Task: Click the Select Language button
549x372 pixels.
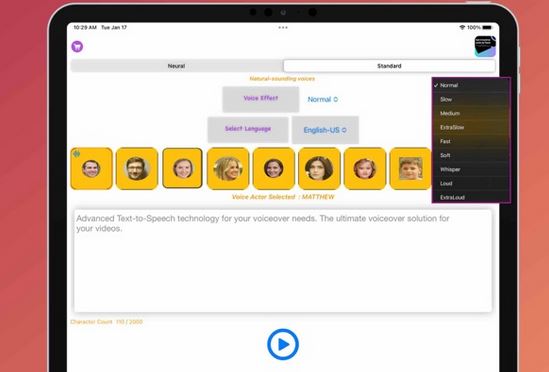Action: (x=248, y=129)
